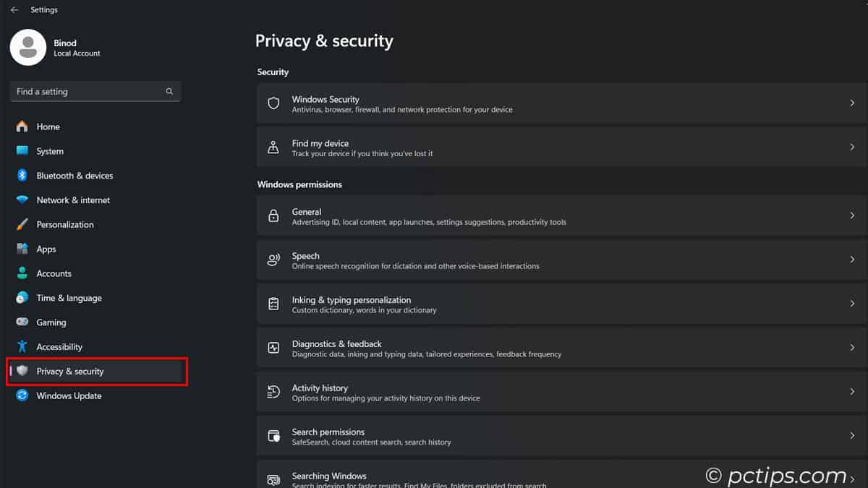Click the Search permissions magnifier icon

273,436
